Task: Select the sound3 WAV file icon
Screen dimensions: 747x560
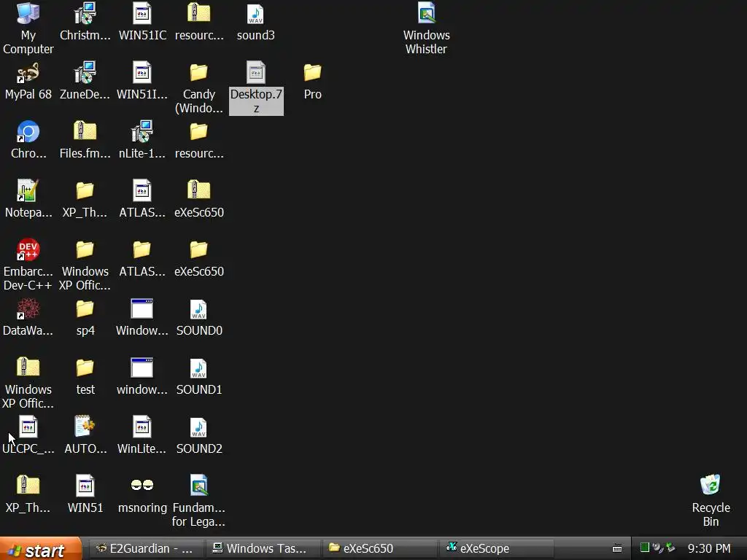Action: point(256,14)
